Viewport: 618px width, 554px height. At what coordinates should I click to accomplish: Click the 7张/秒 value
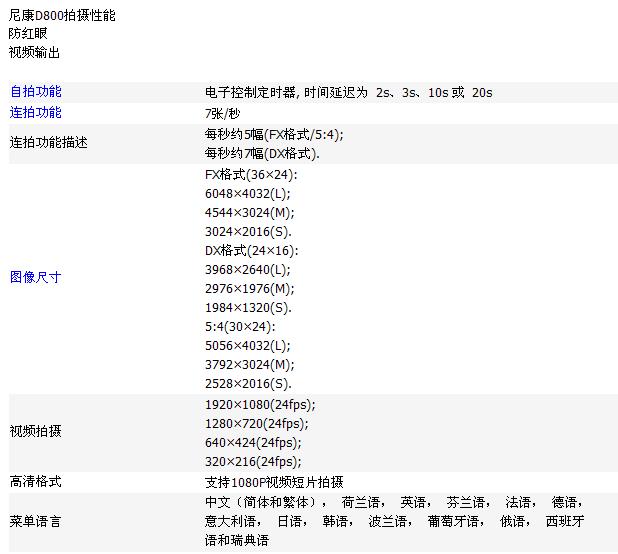click(222, 113)
